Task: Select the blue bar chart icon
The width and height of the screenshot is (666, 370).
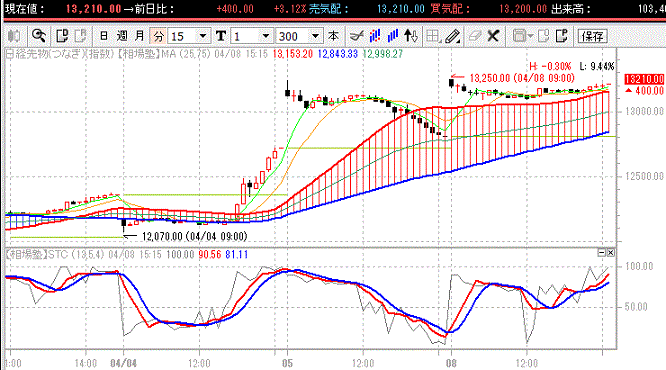Action: tap(392, 36)
